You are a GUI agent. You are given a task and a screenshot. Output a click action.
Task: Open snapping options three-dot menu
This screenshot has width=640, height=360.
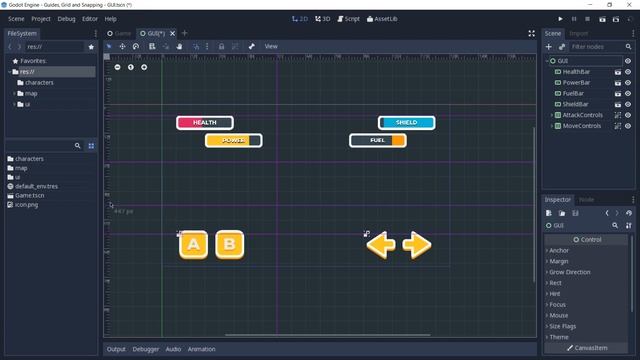tap(207, 47)
